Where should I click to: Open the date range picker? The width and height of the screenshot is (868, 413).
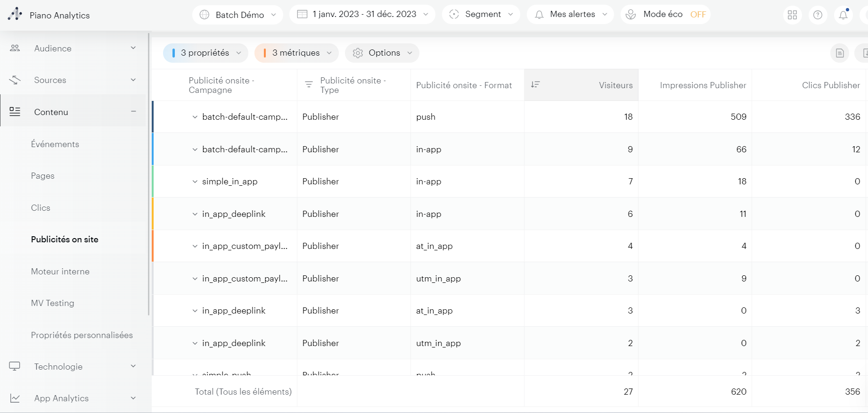362,15
